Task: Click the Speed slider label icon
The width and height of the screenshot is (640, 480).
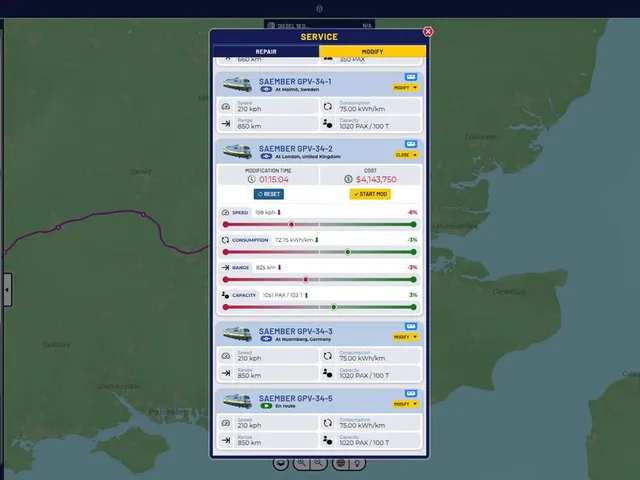Action: coord(225,213)
